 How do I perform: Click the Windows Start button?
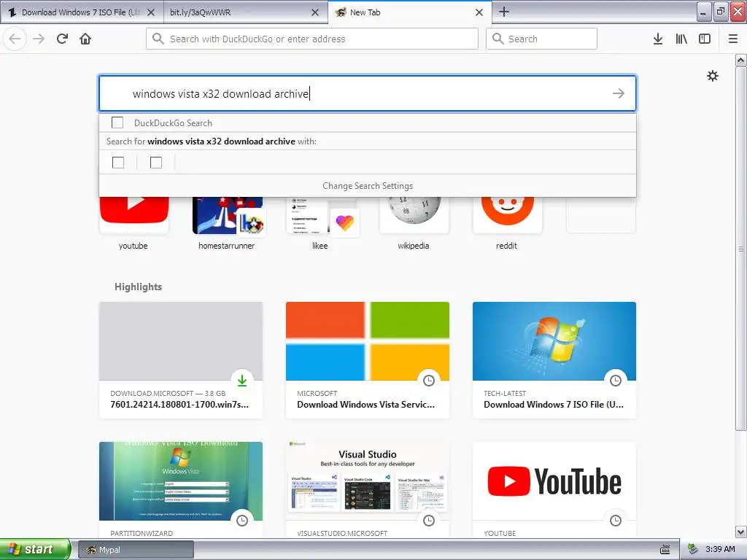tap(35, 549)
